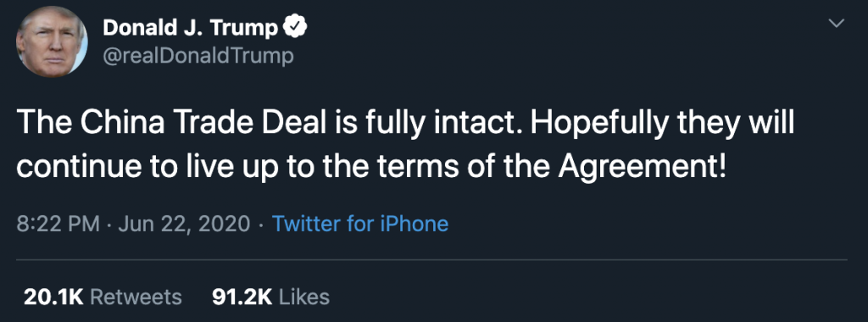Open the Twitter for iPhone source link
Viewport: 868px width, 322px height.
360,224
